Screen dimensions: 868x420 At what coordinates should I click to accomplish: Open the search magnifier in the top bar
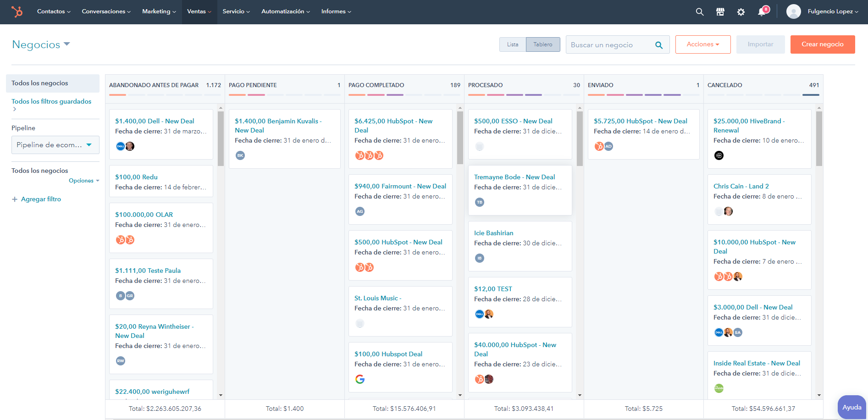pos(699,11)
